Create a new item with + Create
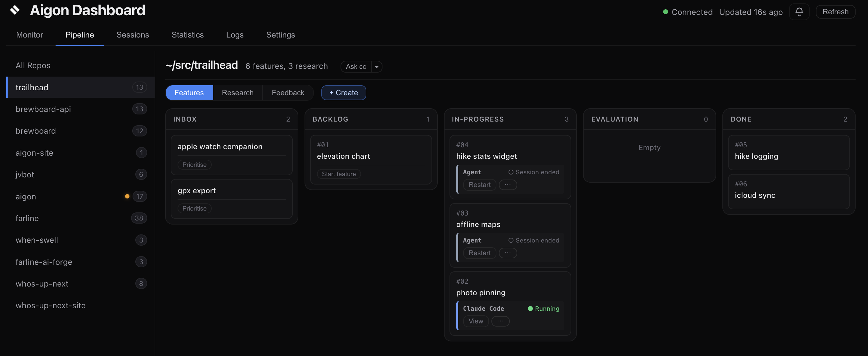The image size is (868, 356). point(343,92)
